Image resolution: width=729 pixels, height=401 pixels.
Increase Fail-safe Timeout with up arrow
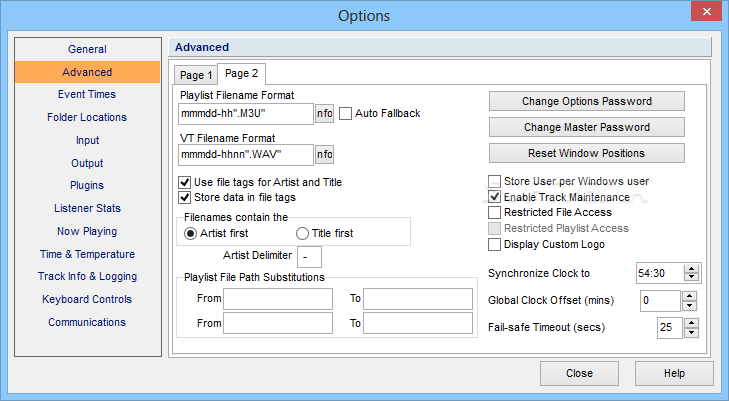pos(692,323)
